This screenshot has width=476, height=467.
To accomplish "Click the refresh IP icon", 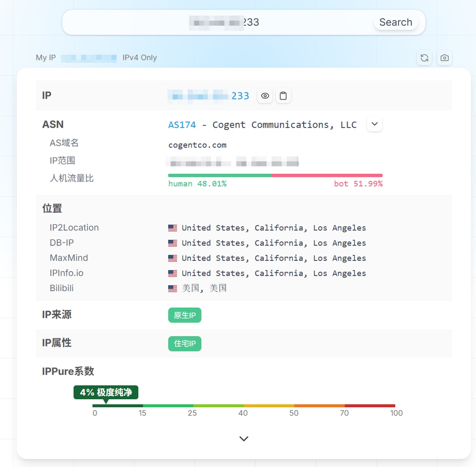I will tap(424, 58).
